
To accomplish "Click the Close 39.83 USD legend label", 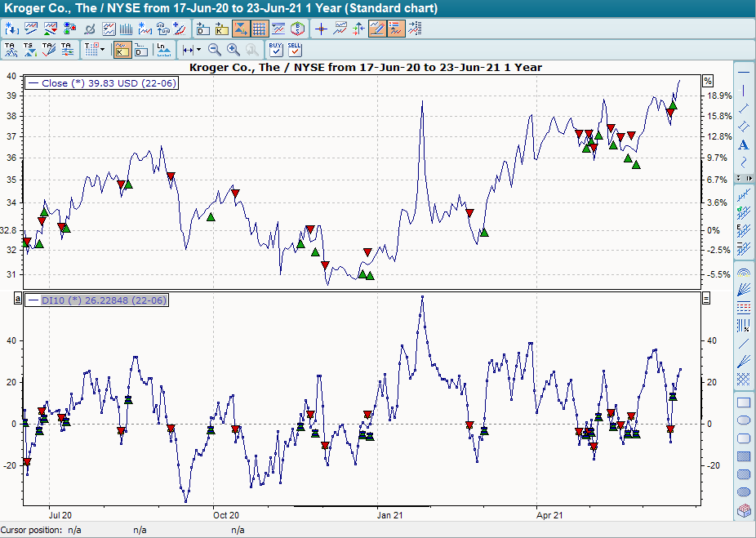I will point(102,83).
